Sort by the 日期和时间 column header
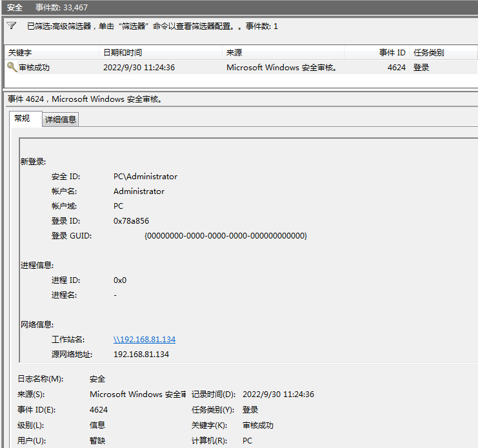Screen dimensions: 478x448 [x=160, y=53]
